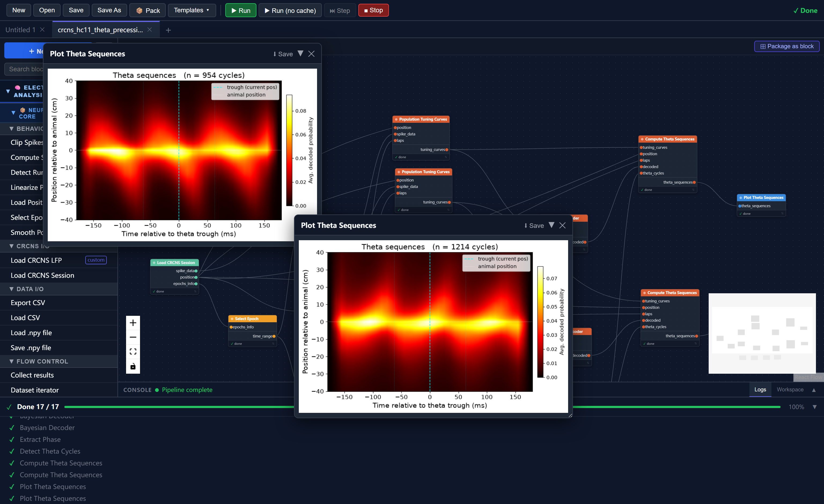Collapse the 954 cycles plot panel
824x504 pixels.
pyautogui.click(x=300, y=53)
